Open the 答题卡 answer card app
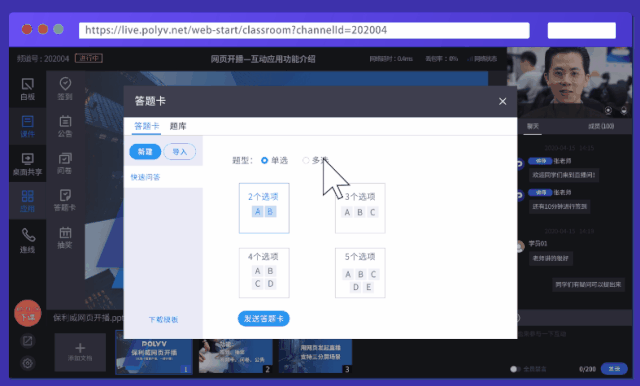This screenshot has width=640, height=386. point(65,200)
